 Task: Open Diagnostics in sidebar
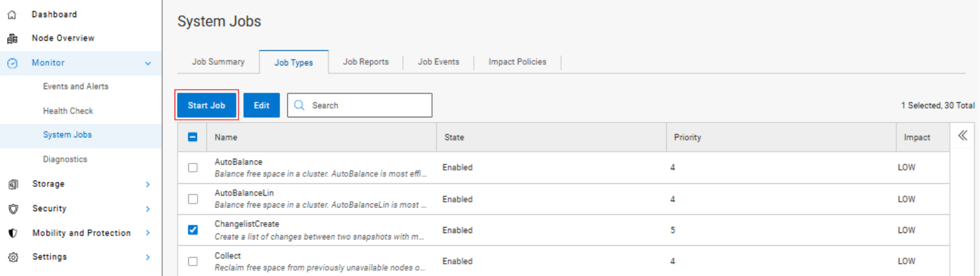click(65, 159)
